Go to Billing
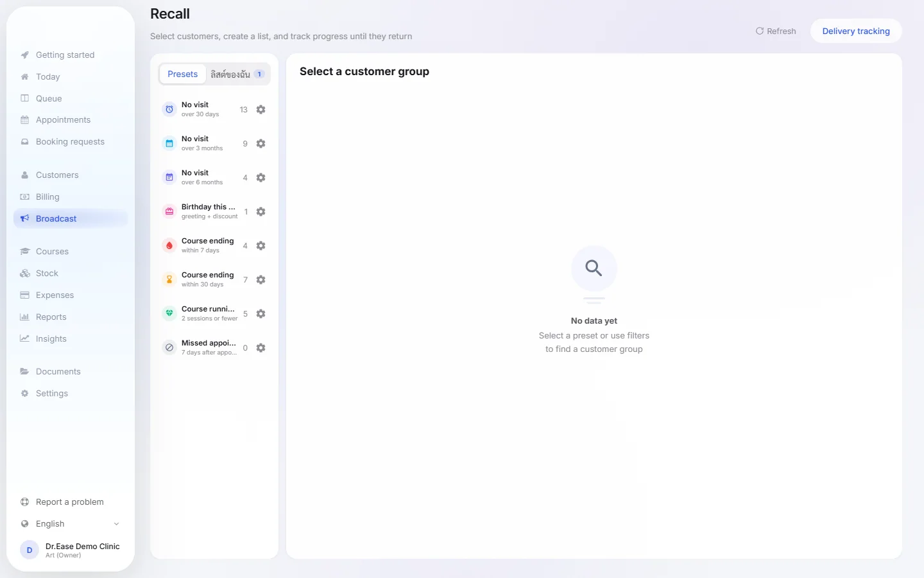 tap(71, 197)
